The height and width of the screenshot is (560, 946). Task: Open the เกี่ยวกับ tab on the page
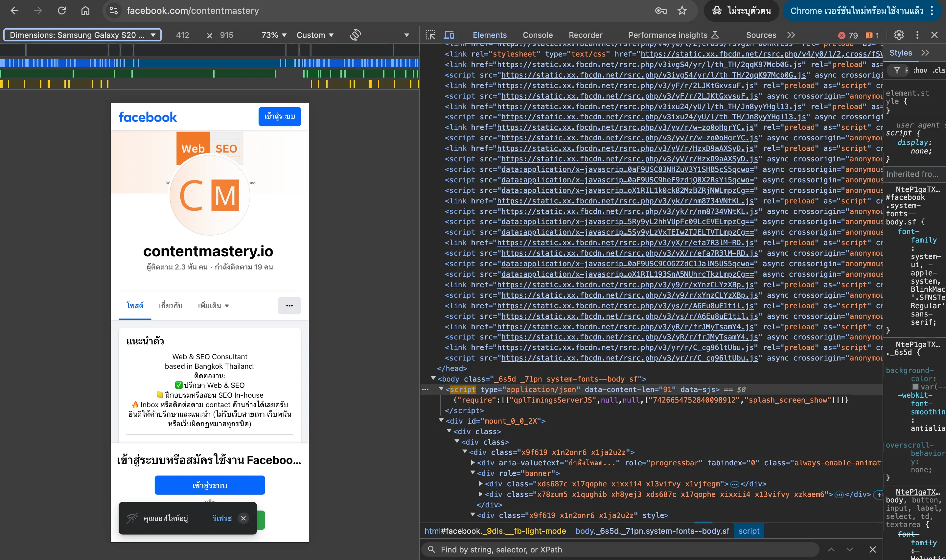pyautogui.click(x=171, y=306)
